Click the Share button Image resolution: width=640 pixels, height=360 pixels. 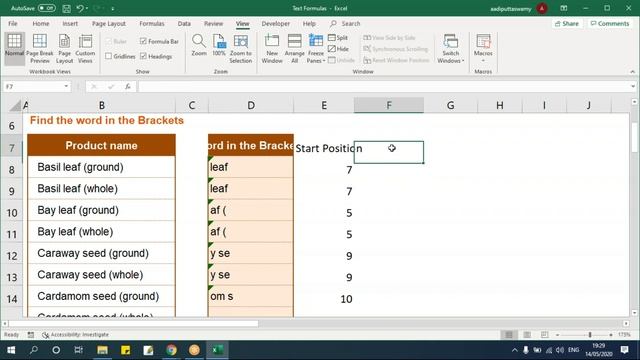[567, 24]
